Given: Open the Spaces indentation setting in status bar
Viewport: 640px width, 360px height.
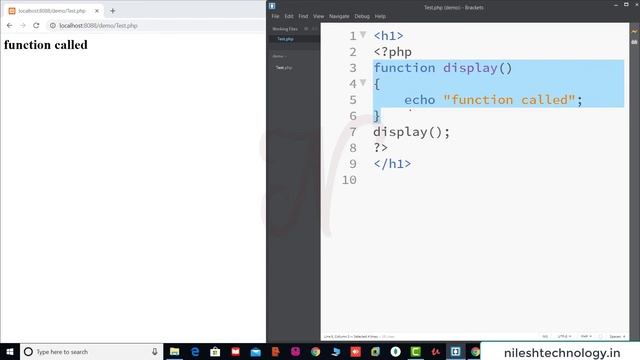Looking at the screenshot, I should pos(617,337).
